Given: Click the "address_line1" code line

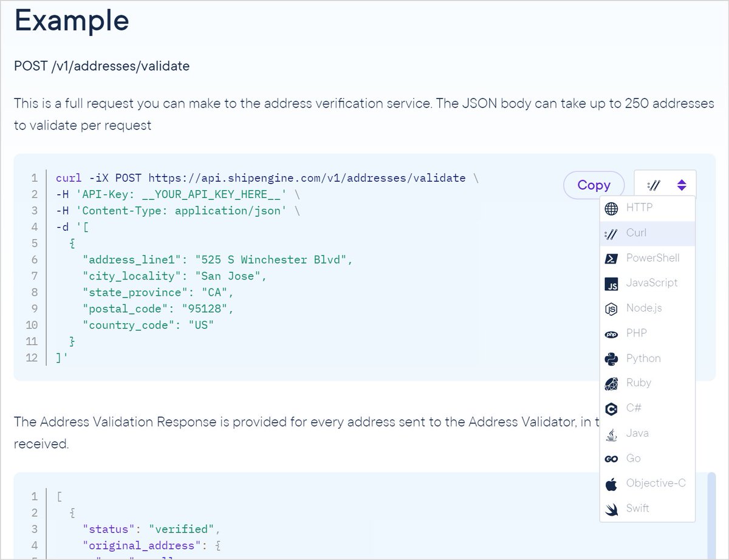Looking at the screenshot, I should pyautogui.click(x=217, y=260).
